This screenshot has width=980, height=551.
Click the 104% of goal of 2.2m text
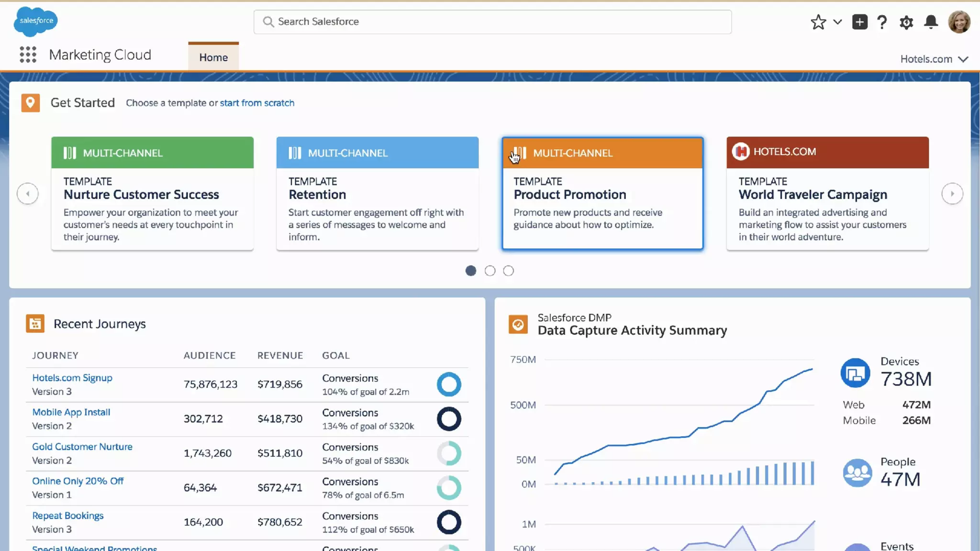point(366,392)
